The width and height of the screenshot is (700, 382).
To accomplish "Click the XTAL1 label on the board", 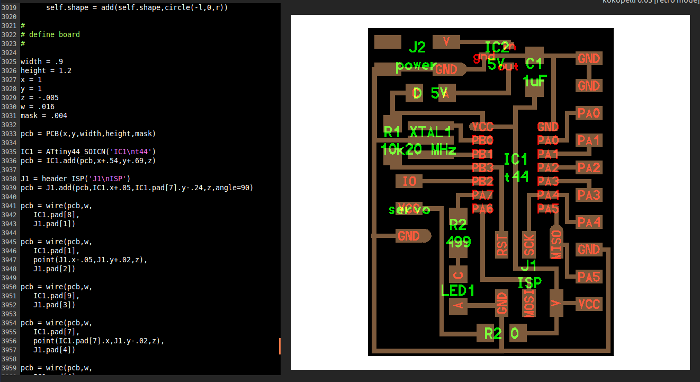I will (x=430, y=132).
